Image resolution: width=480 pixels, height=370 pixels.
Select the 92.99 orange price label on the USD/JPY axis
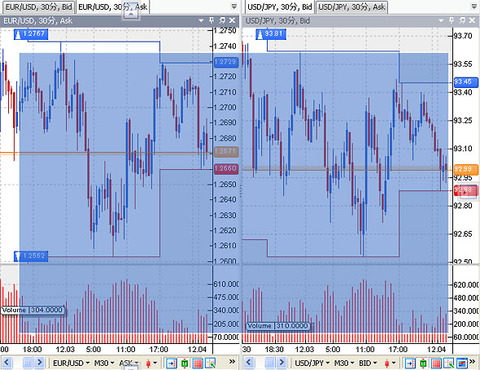pos(466,170)
